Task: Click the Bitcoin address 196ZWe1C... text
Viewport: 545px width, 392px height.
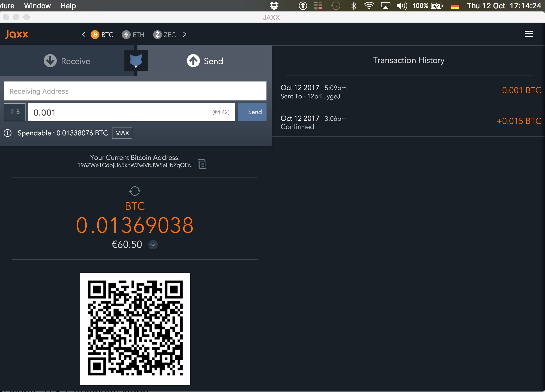Action: 135,165
